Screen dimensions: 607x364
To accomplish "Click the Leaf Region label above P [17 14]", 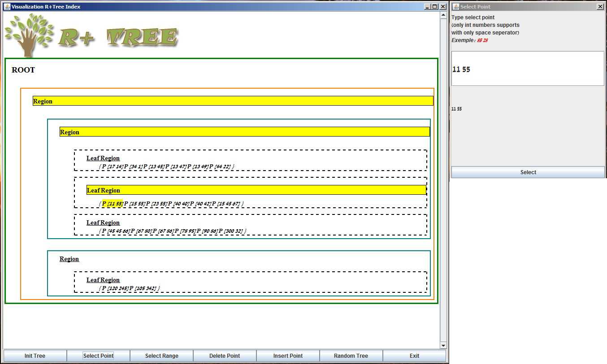I will [x=103, y=158].
